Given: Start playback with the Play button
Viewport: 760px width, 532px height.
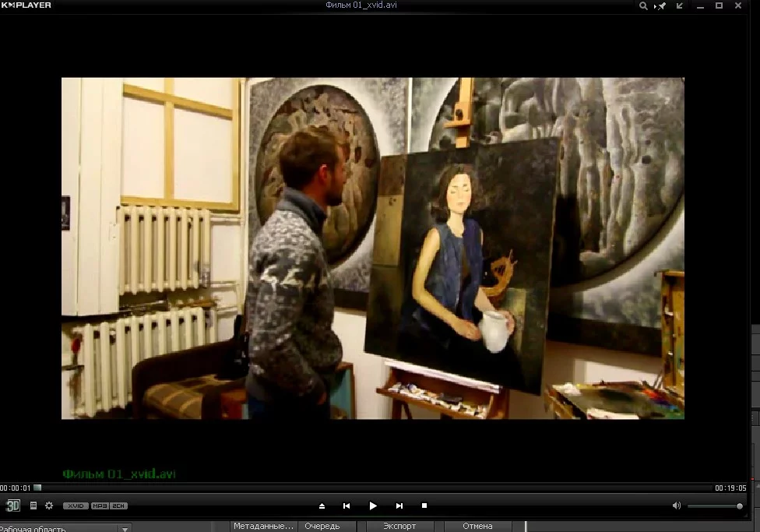Looking at the screenshot, I should tap(373, 506).
